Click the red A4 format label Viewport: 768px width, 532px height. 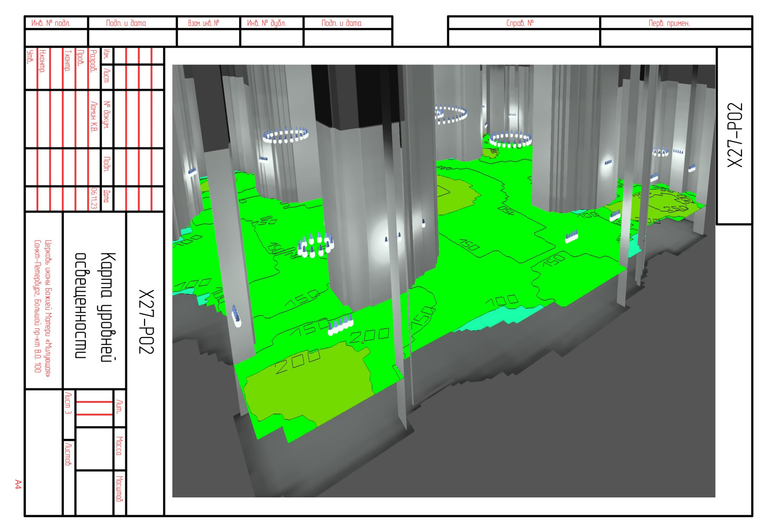click(18, 484)
